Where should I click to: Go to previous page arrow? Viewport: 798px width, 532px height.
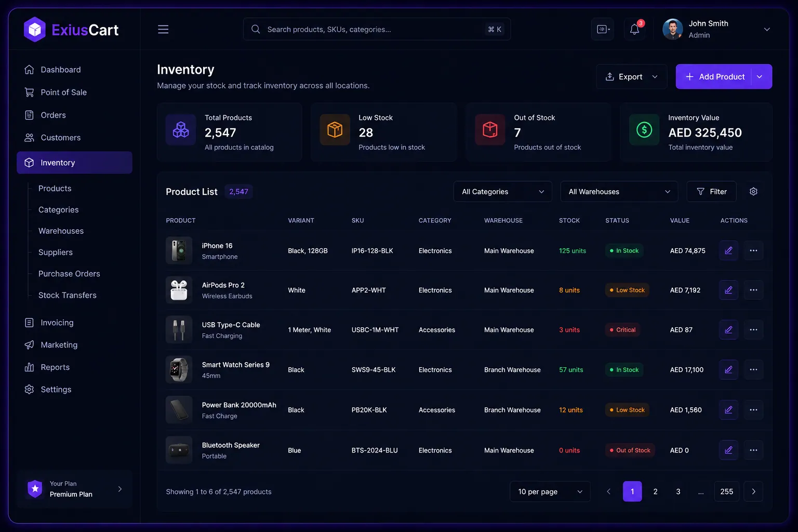[609, 491]
